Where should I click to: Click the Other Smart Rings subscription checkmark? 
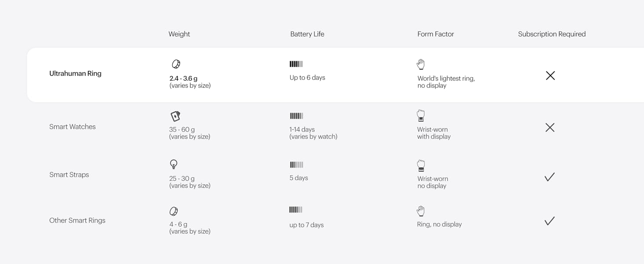(x=549, y=221)
